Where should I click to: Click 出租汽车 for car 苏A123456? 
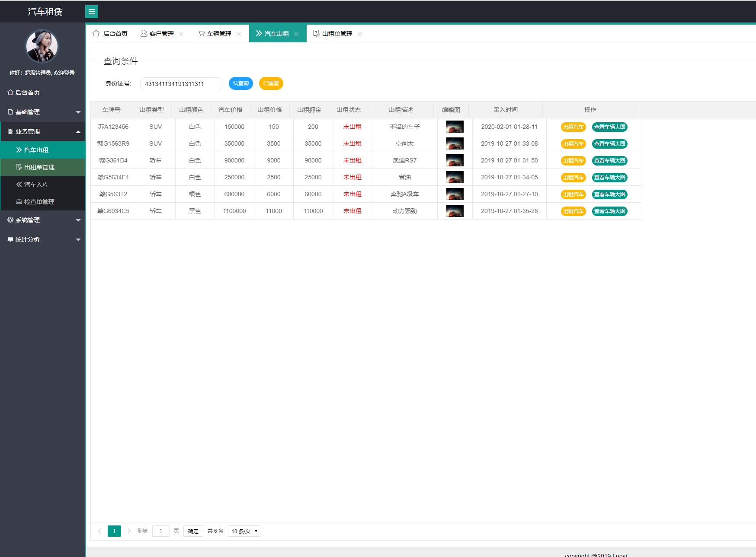pyautogui.click(x=573, y=127)
